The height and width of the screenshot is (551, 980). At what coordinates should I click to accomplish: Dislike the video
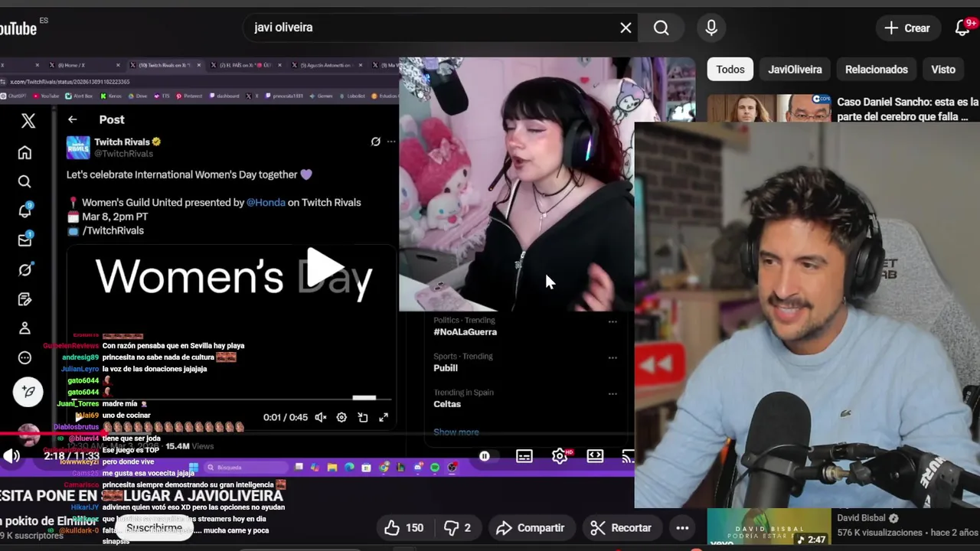coord(458,527)
